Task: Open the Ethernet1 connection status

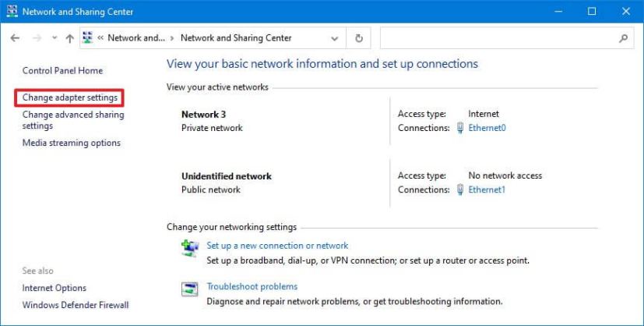Action: coord(487,190)
